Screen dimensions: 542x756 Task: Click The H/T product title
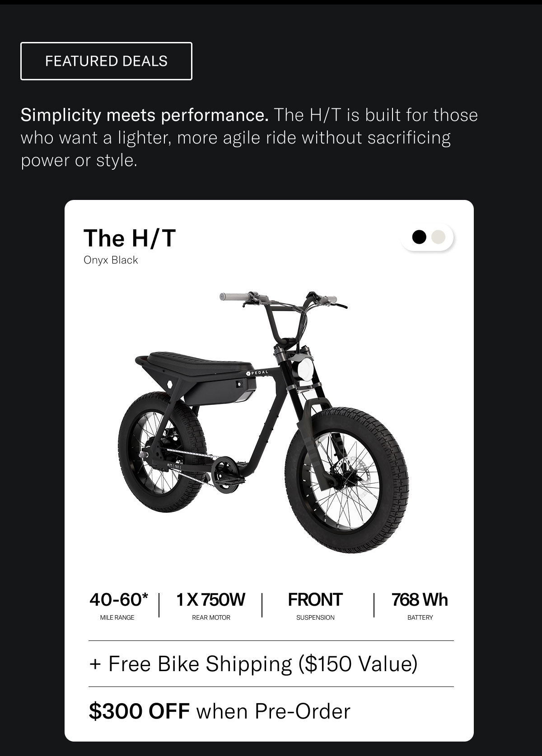click(130, 238)
